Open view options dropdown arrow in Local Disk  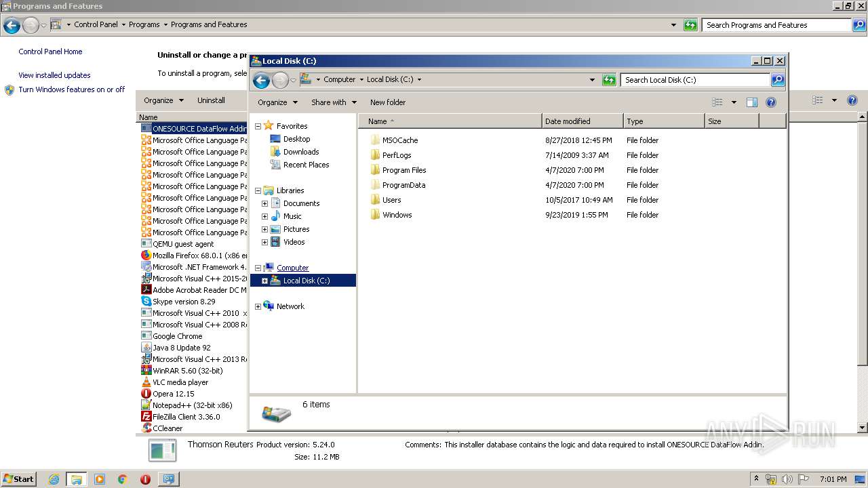tap(734, 102)
